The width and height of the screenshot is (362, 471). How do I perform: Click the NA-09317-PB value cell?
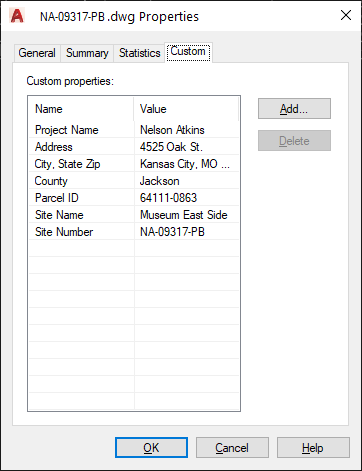[187, 232]
